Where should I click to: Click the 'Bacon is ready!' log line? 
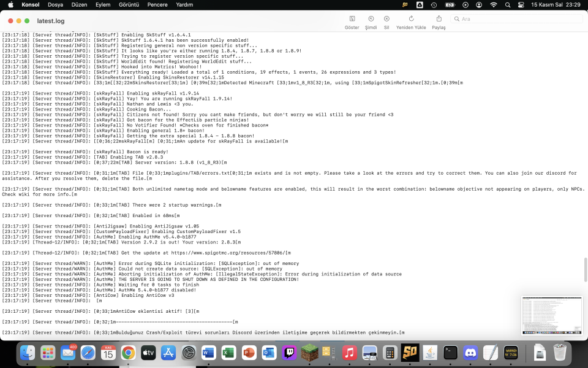click(85, 151)
